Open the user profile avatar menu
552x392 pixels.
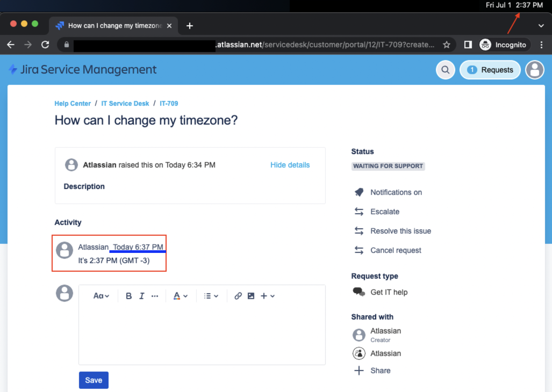(535, 70)
